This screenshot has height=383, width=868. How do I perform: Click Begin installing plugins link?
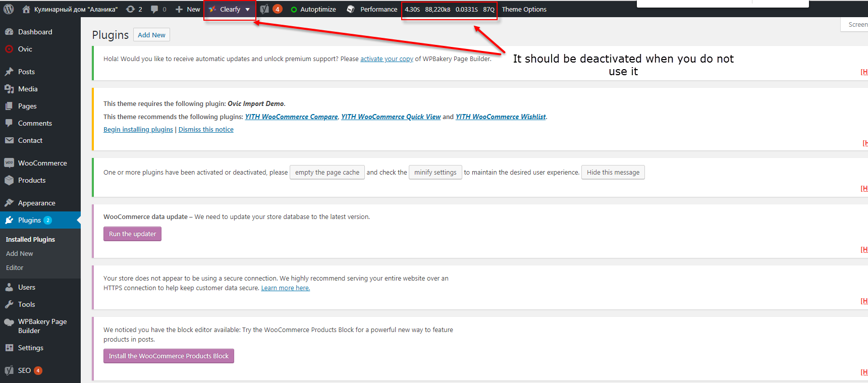(138, 129)
